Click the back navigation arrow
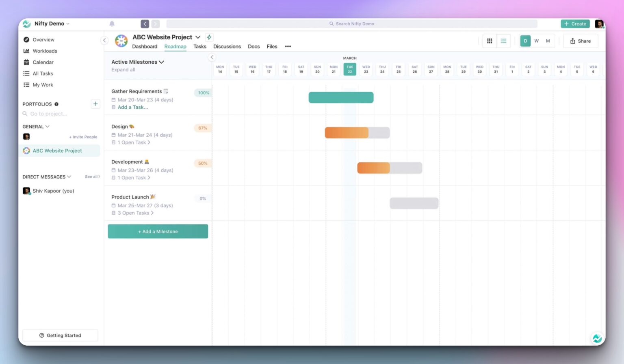624x364 pixels. pyautogui.click(x=145, y=24)
